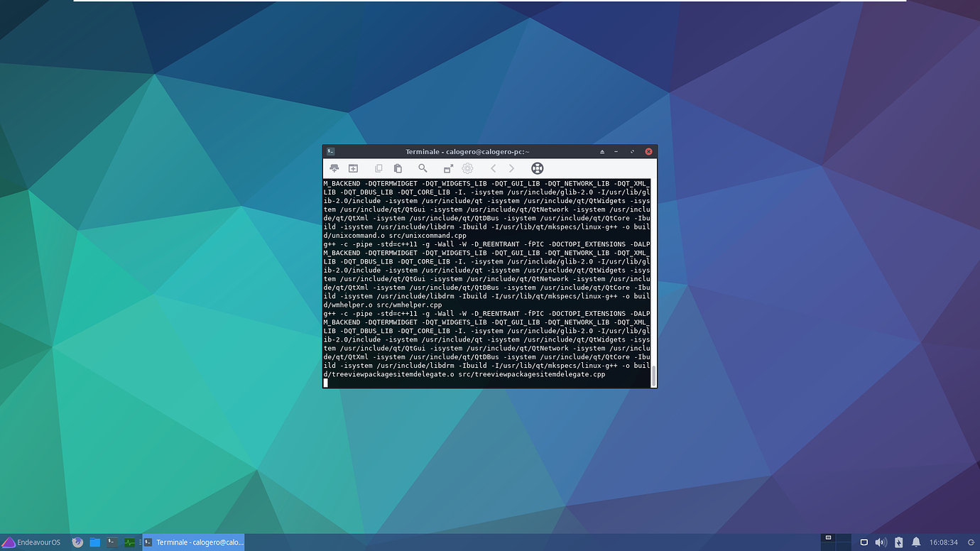Open the system monitor from the taskbar
This screenshot has height=551, width=980.
pos(129,542)
